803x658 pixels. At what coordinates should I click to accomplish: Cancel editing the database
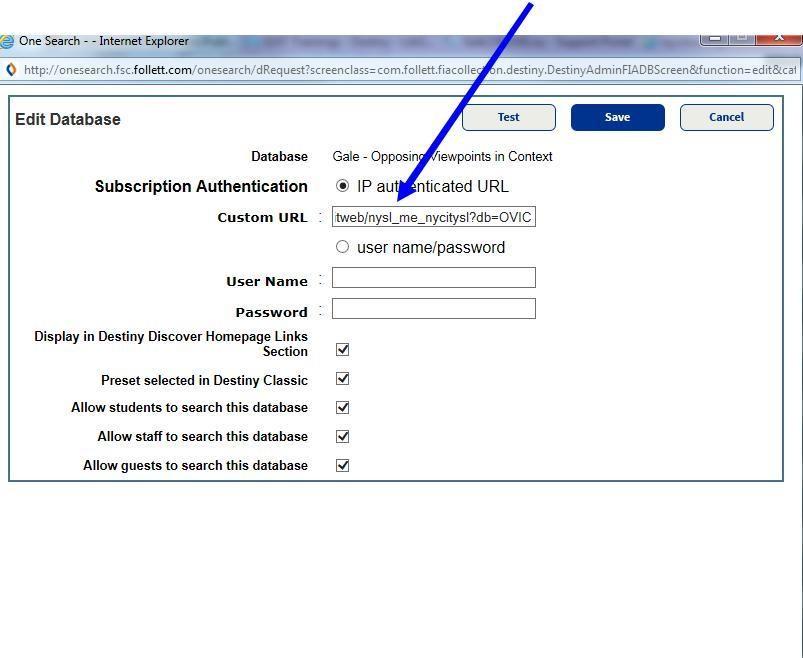[x=727, y=117]
